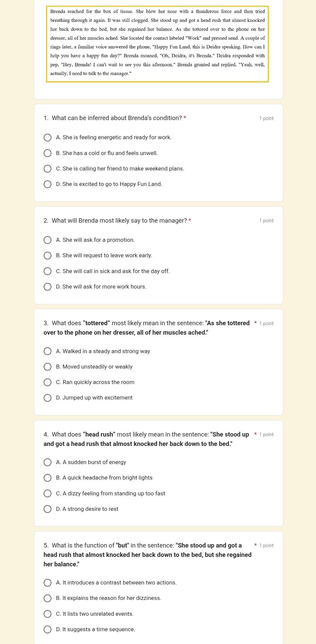Select 'Moved unsteadily or weakly' answer

point(48,367)
